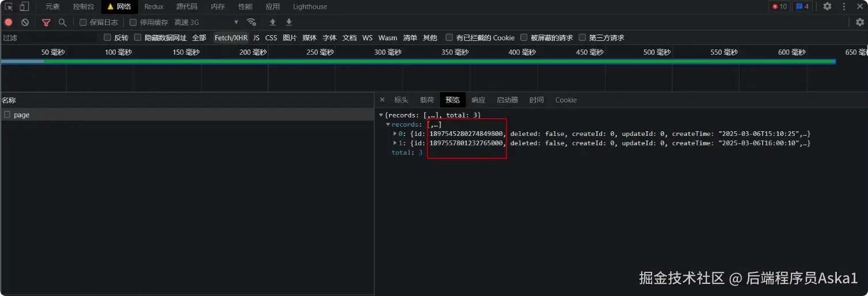Enable the 保留日志 checkbox

(83, 22)
